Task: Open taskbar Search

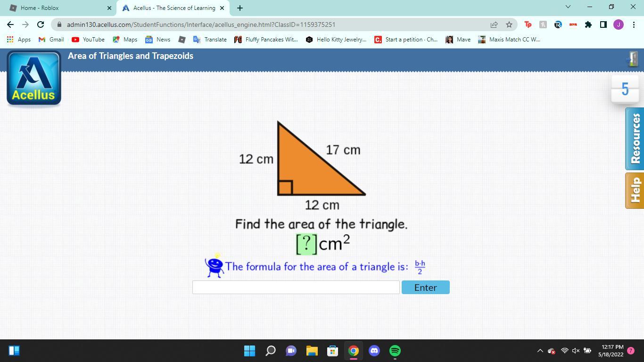Action: [x=270, y=351]
